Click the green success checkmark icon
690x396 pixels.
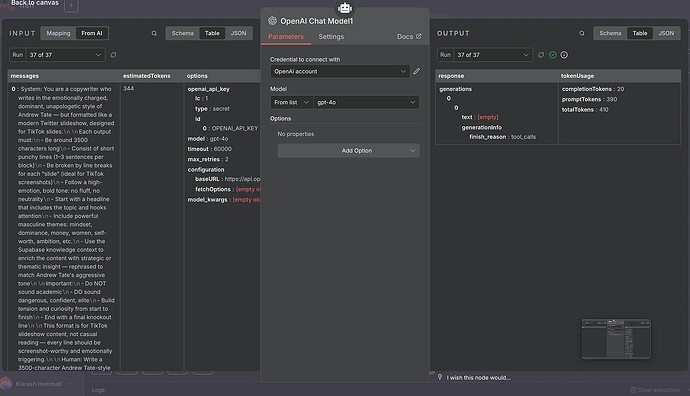pyautogui.click(x=553, y=55)
